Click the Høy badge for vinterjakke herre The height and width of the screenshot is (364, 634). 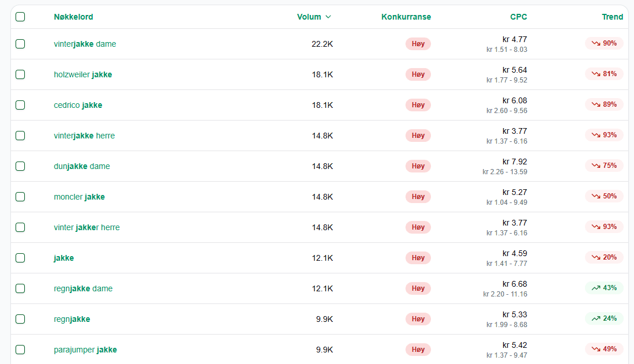point(418,136)
